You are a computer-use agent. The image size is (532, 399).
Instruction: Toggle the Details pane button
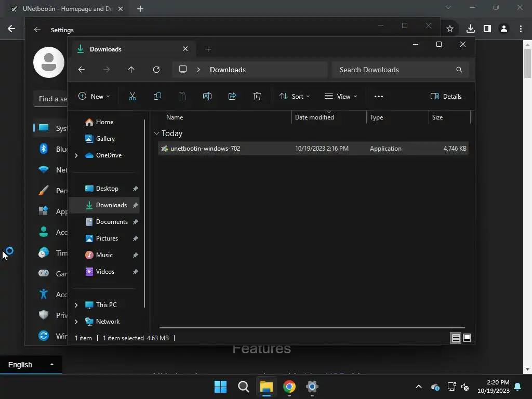[x=446, y=96]
